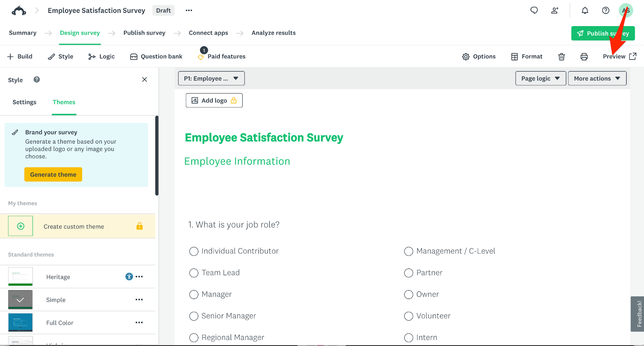Open the comments speech bubble icon
The width and height of the screenshot is (644, 346).
534,10
